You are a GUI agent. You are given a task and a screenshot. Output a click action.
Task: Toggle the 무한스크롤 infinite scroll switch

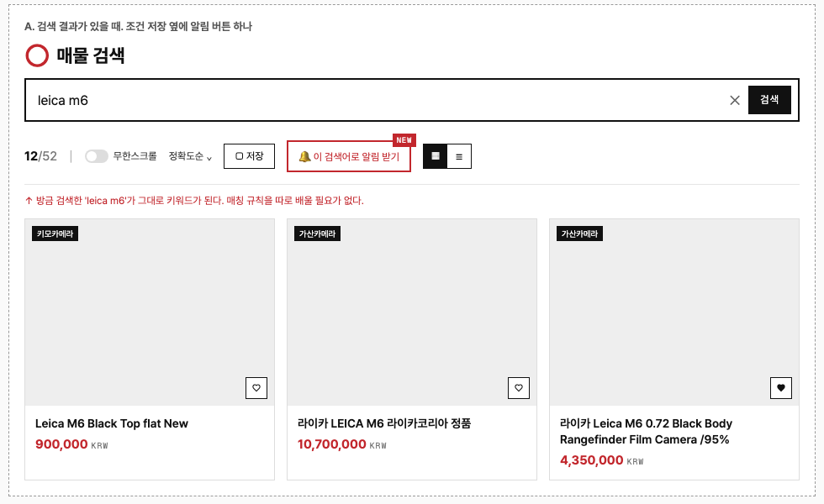coord(97,156)
